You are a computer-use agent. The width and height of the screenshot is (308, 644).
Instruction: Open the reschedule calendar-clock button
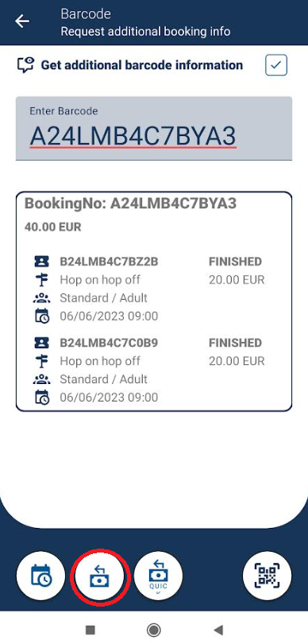(40, 576)
